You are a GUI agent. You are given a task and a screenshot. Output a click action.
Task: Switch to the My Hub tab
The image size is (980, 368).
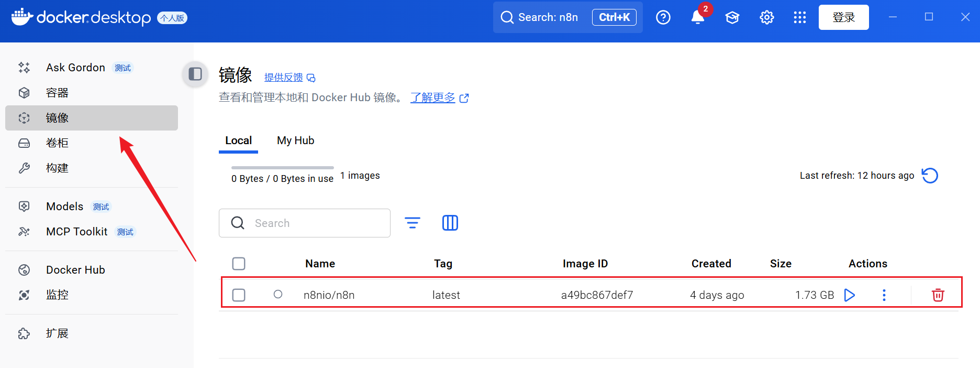[296, 140]
